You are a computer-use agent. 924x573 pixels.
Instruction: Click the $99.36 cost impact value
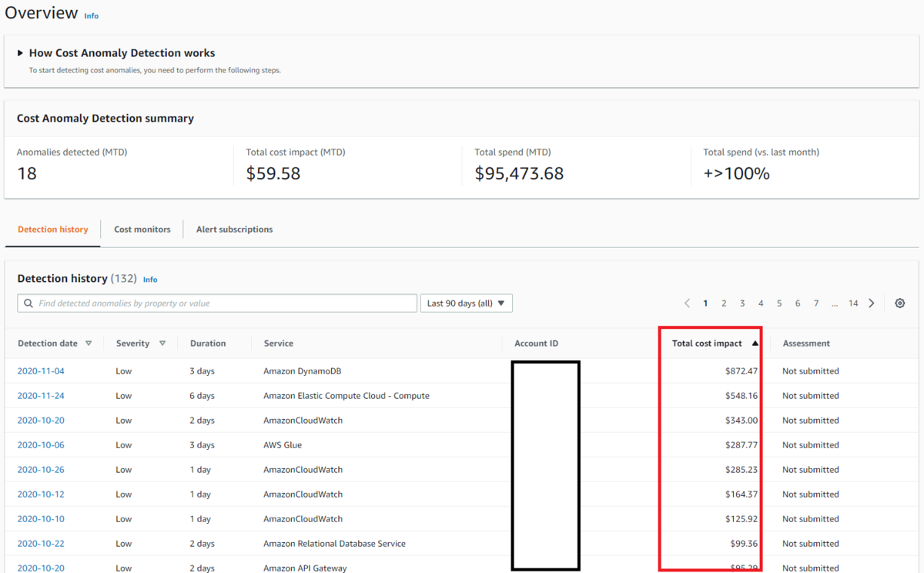click(x=744, y=544)
